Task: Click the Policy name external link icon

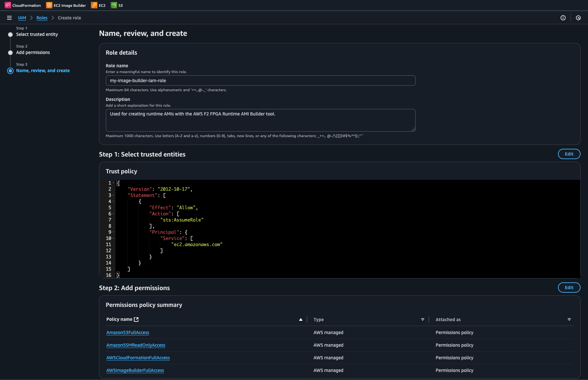Action: point(136,319)
